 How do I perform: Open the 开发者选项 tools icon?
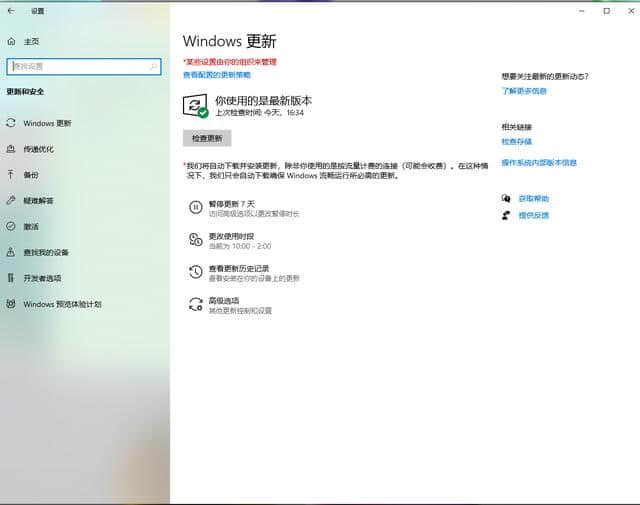tap(11, 278)
